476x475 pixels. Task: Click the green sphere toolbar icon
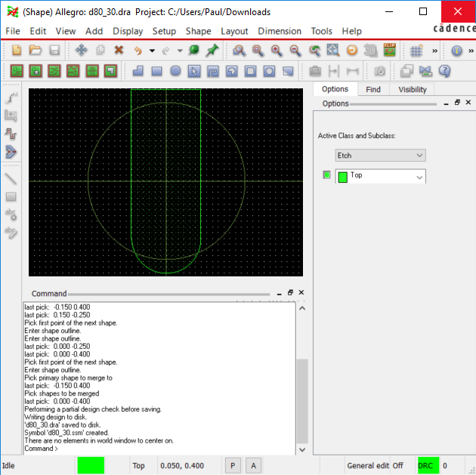pyautogui.click(x=194, y=50)
